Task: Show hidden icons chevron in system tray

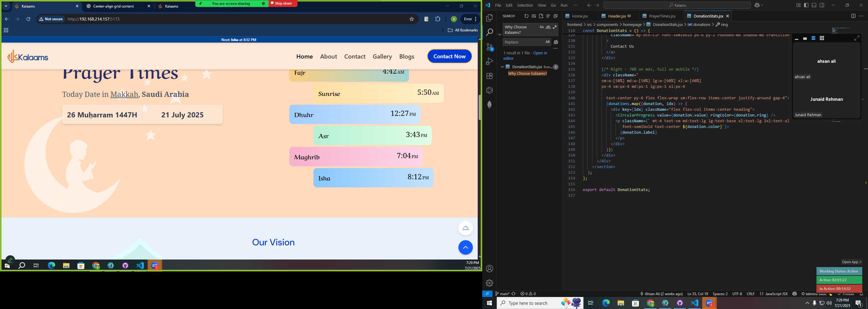Action: [x=807, y=303]
